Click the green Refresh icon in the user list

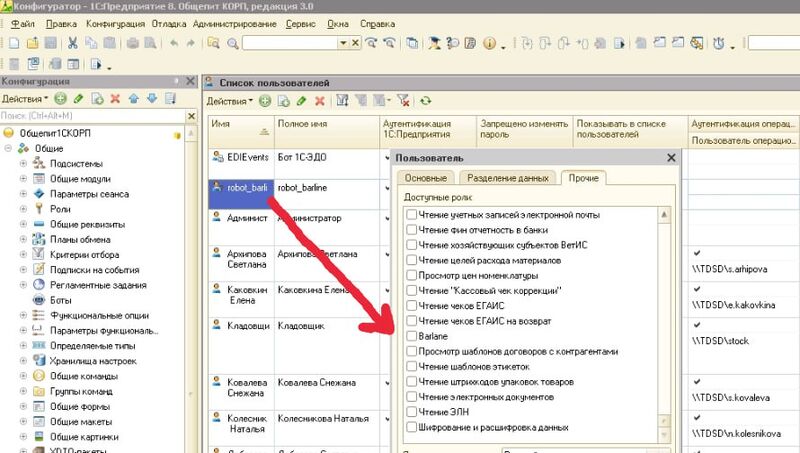pyautogui.click(x=426, y=101)
